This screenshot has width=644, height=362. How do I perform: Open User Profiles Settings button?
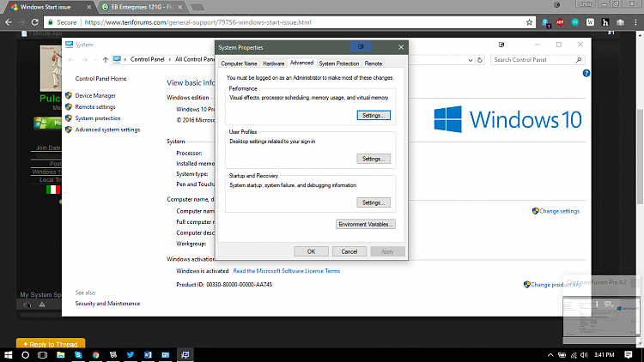coord(373,159)
